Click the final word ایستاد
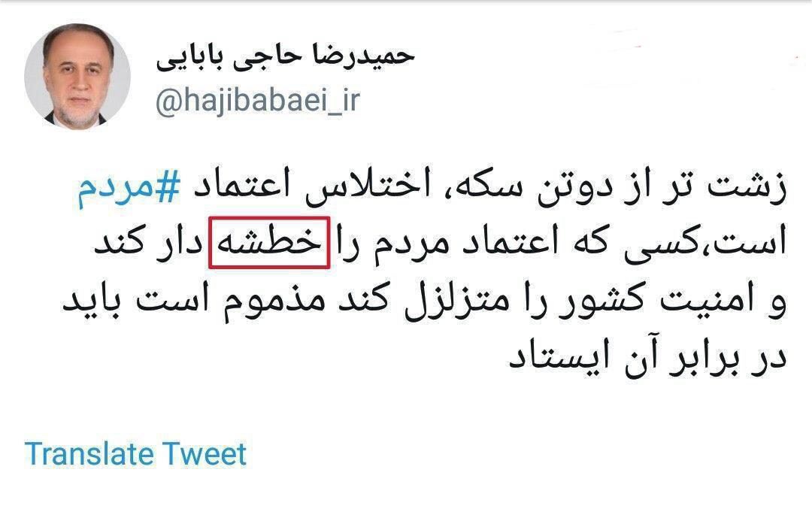The height and width of the screenshot is (515, 812). pos(557,357)
